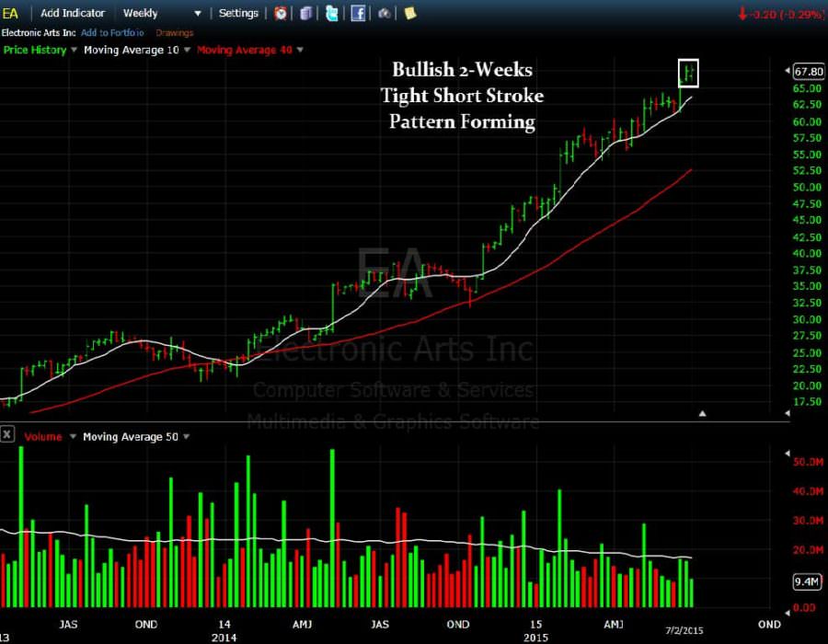Click the 30.0M volume axis label
This screenshot has height=644, width=828.
(808, 521)
